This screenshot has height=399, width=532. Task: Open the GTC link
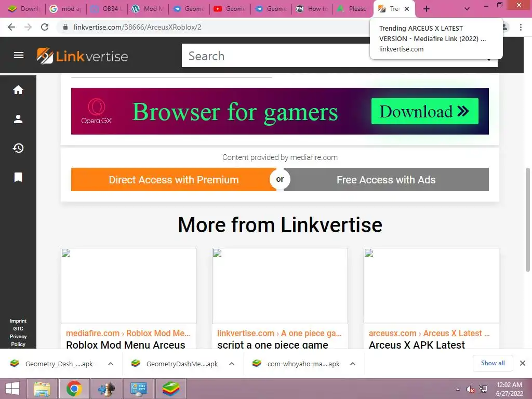click(18, 329)
